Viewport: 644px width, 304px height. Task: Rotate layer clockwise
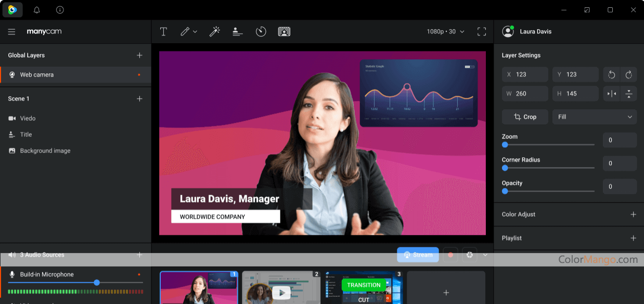629,74
